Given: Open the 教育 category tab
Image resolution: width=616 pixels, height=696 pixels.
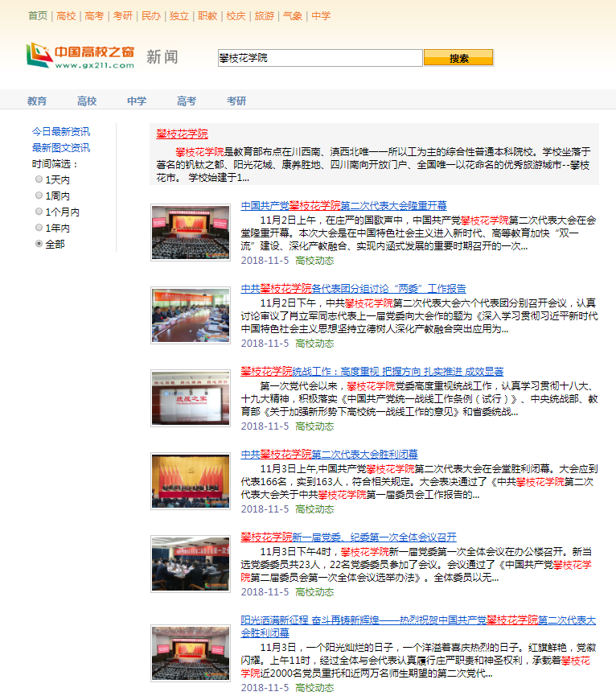Looking at the screenshot, I should point(37,101).
